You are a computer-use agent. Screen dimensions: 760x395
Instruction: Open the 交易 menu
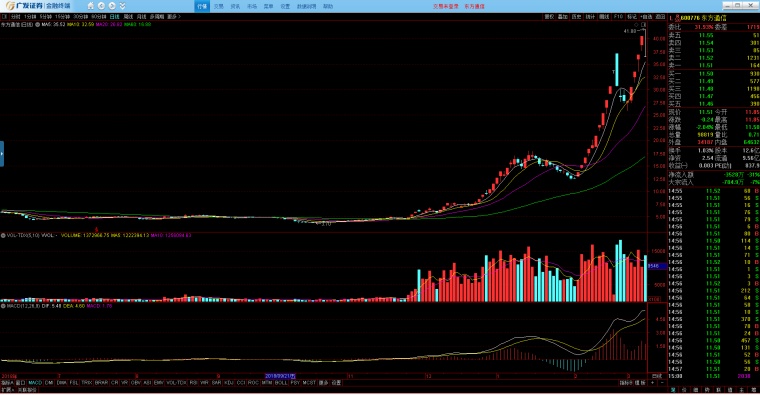click(219, 6)
